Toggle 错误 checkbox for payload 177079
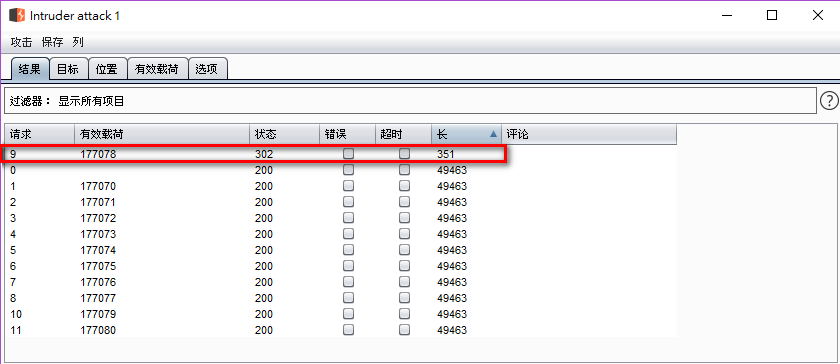The height and width of the screenshot is (364, 840). [349, 314]
